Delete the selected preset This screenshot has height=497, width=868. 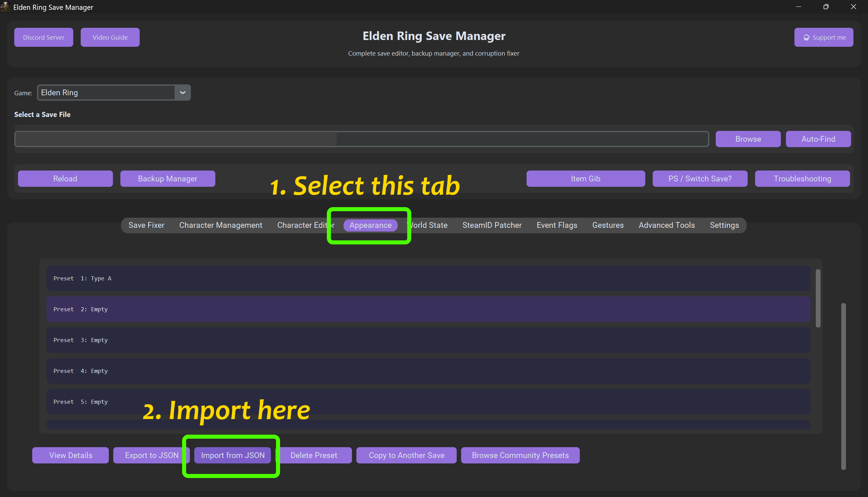point(314,455)
